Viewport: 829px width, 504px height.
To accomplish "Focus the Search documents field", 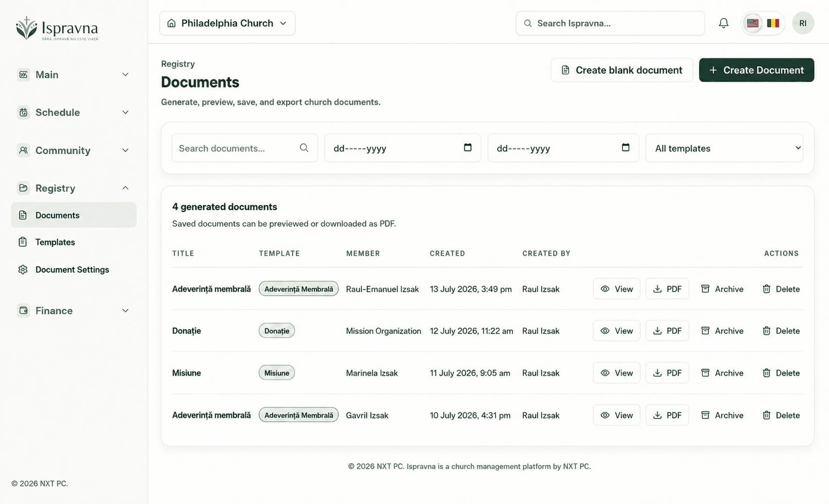I will [x=245, y=148].
